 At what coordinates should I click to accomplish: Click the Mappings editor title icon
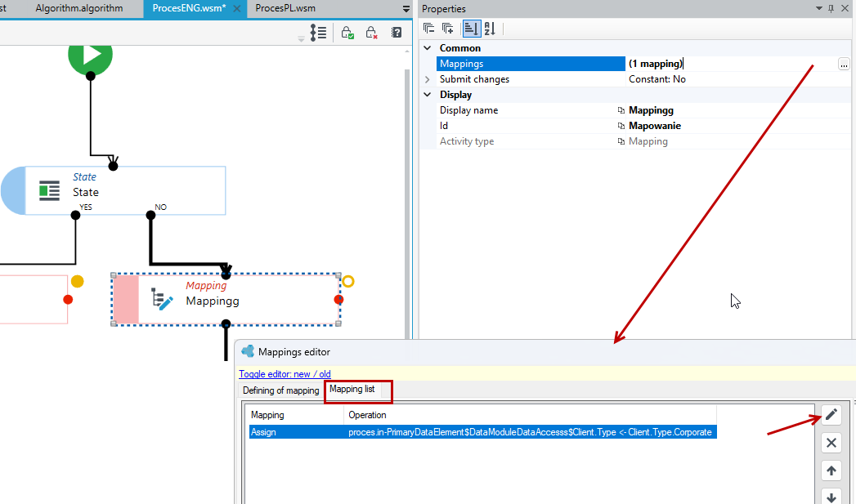(x=248, y=351)
